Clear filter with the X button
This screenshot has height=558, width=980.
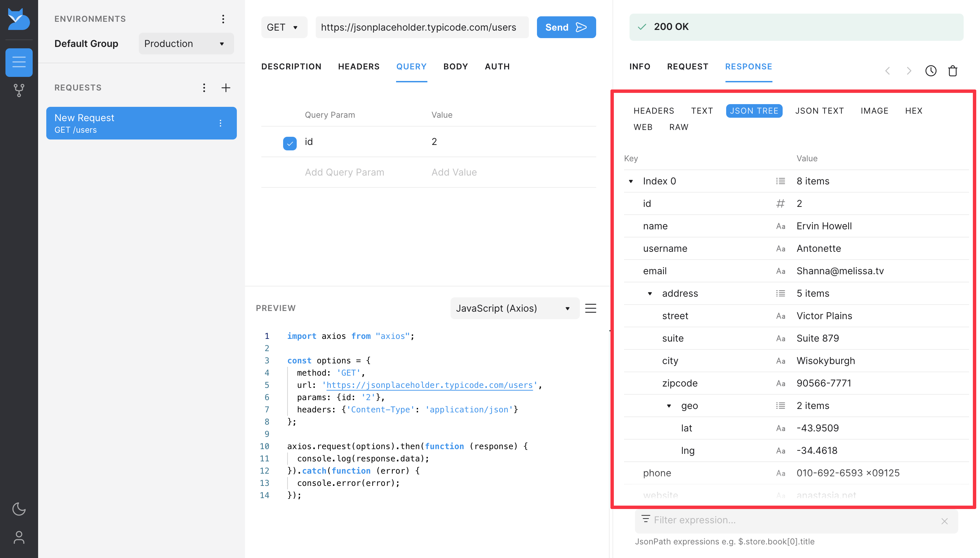pos(944,521)
